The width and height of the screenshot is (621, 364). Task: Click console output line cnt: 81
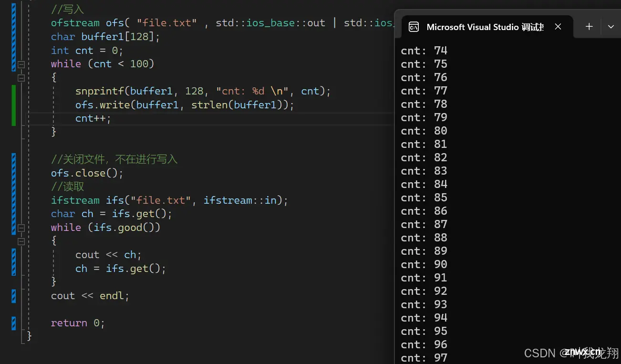coord(424,144)
